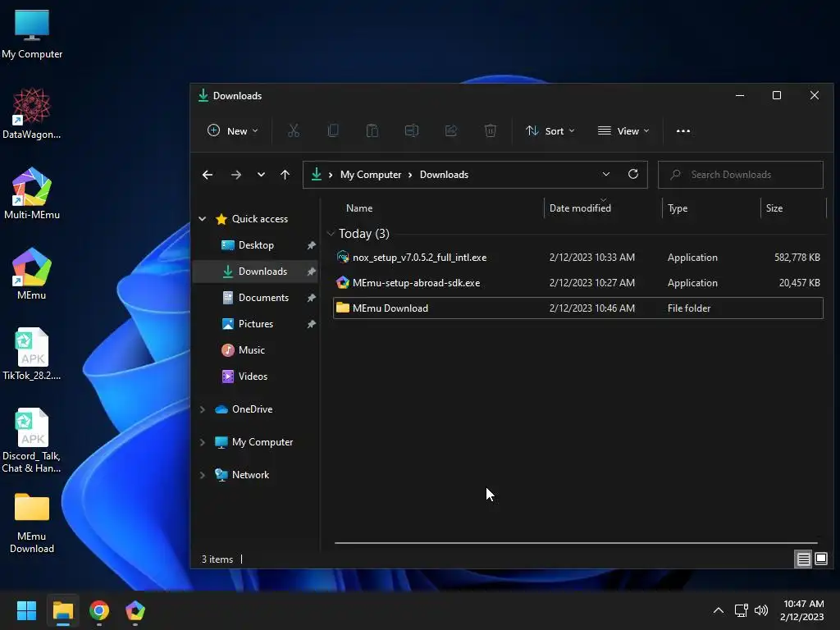Unpin Desktop using its pin icon
Screen dimensions: 840x630
[311, 245]
